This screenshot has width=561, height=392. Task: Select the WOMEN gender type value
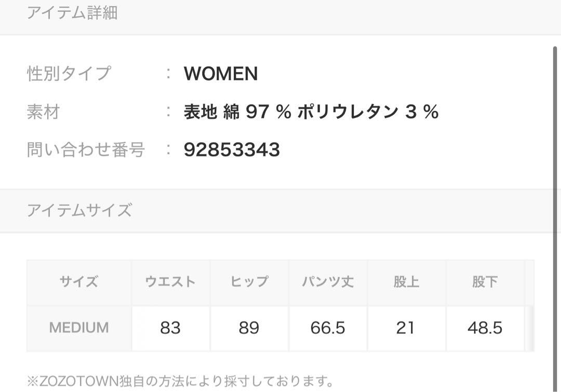221,74
